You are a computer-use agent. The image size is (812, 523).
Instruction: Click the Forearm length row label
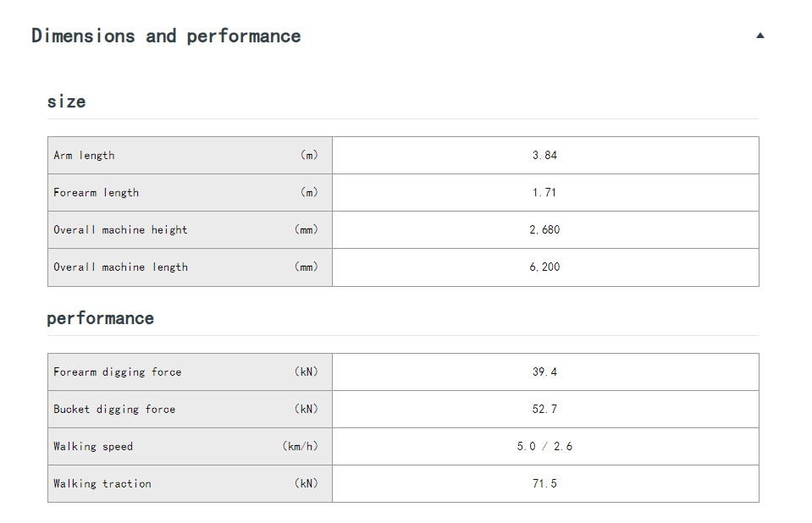coord(97,193)
